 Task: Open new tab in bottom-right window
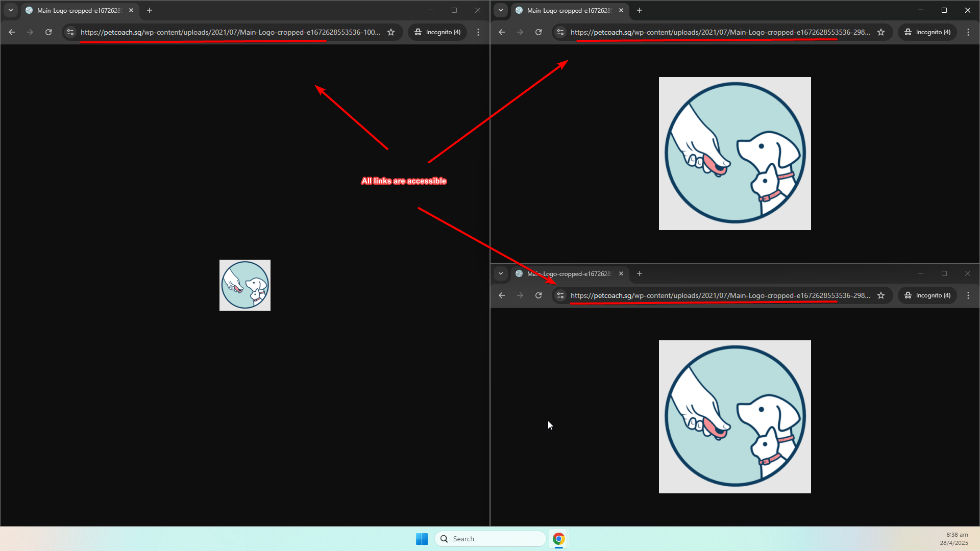(x=640, y=273)
